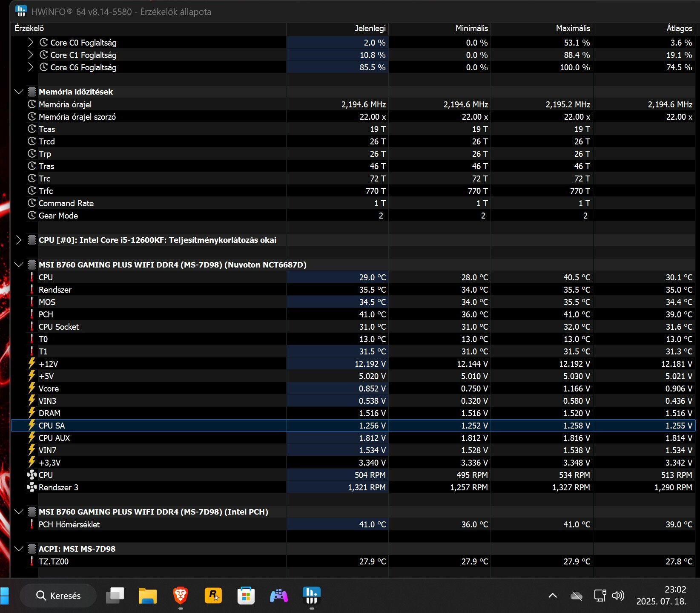Click the PCH current temperature 41.0 °C in Nuvoton group
The height and width of the screenshot is (613, 700).
point(372,314)
